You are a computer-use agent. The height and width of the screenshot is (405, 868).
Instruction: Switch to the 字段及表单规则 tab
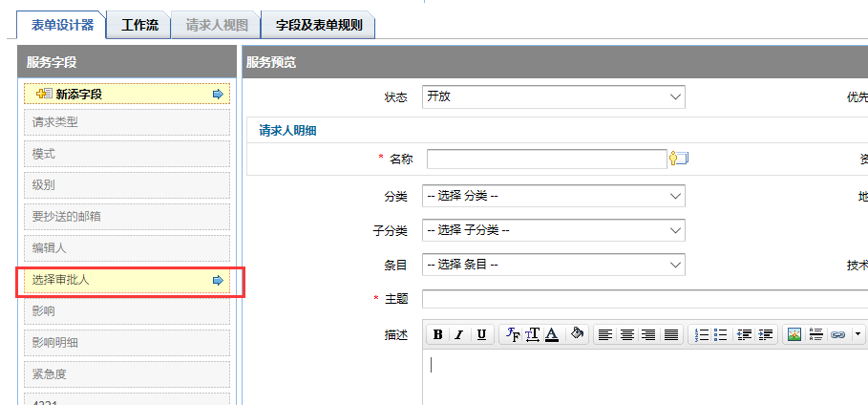[x=319, y=25]
